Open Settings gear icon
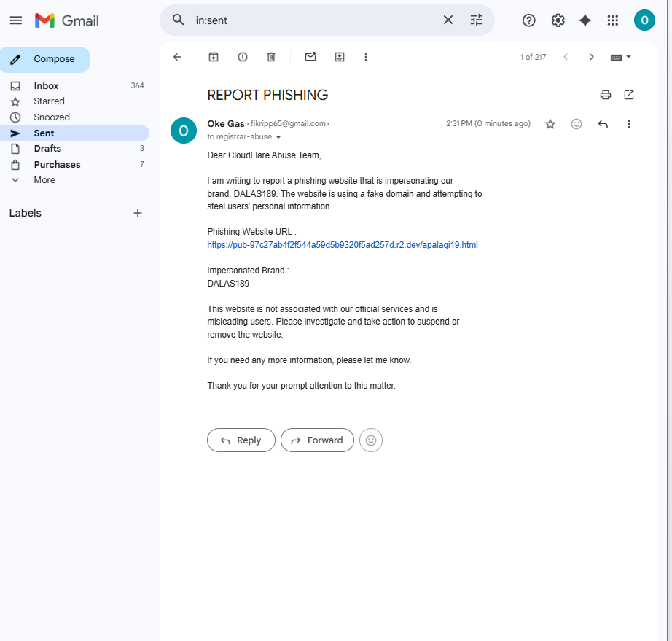The width and height of the screenshot is (672, 641). 558,20
